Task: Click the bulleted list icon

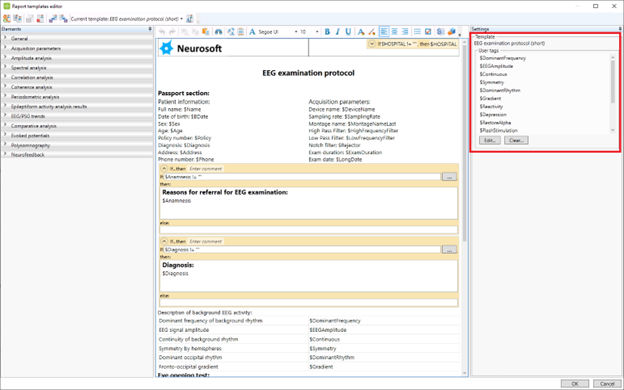Action: 417,32
